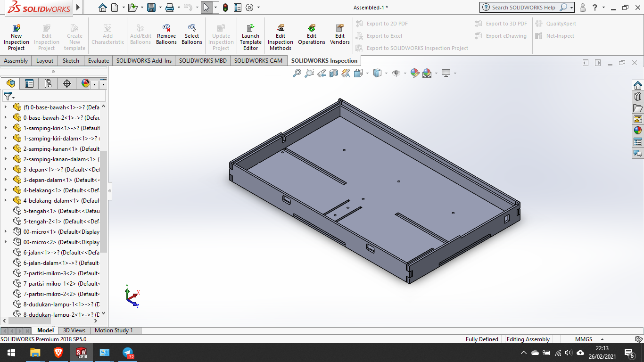Switch to SOLIDWORKS Add-Ins tab
This screenshot has height=362, width=644.
pyautogui.click(x=144, y=60)
